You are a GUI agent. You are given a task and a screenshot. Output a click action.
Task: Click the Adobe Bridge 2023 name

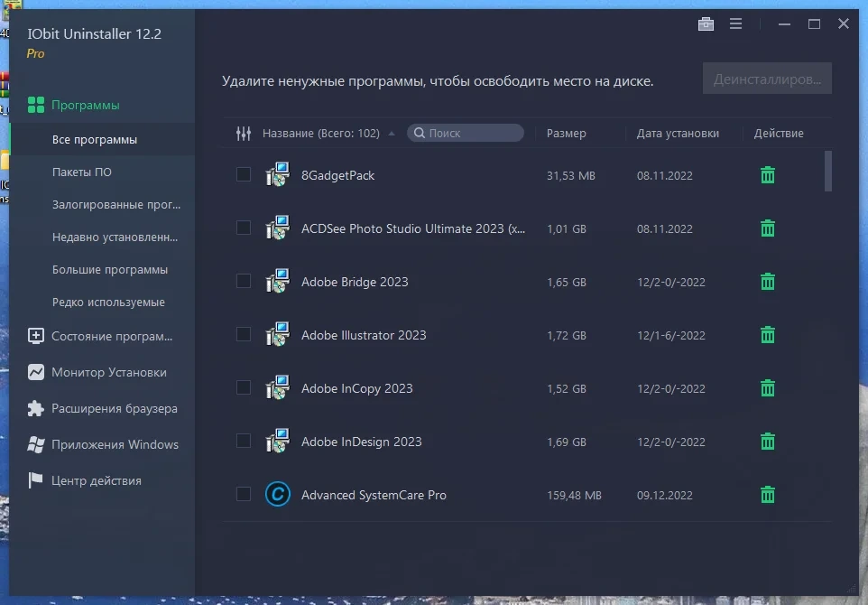pyautogui.click(x=355, y=282)
